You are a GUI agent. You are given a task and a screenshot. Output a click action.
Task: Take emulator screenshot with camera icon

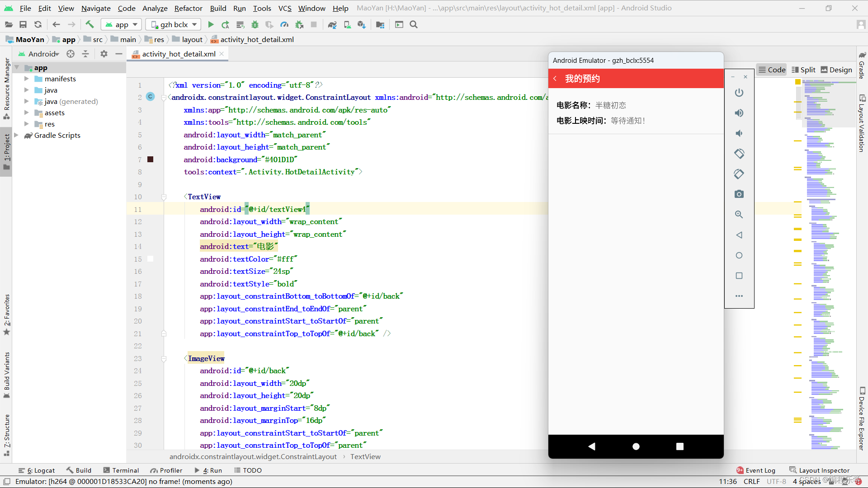[739, 194]
